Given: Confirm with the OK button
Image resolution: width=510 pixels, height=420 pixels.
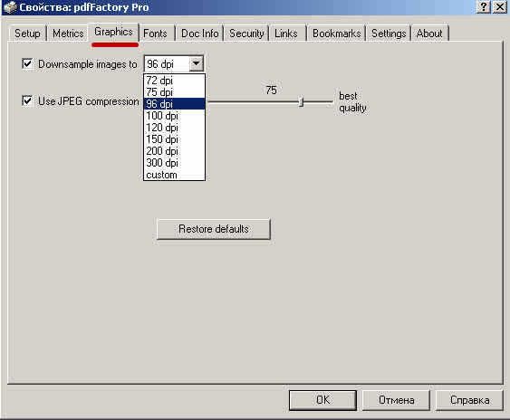Looking at the screenshot, I should [x=322, y=400].
